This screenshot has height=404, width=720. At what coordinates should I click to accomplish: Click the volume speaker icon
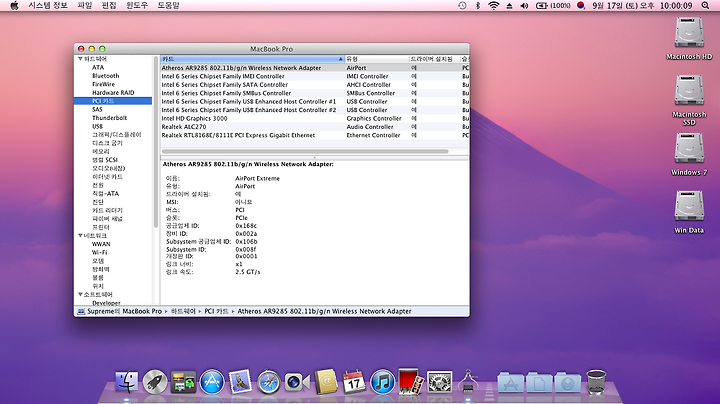pos(524,6)
